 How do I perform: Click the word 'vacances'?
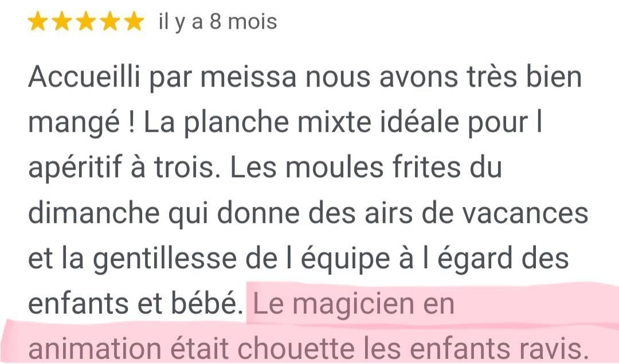(525, 213)
